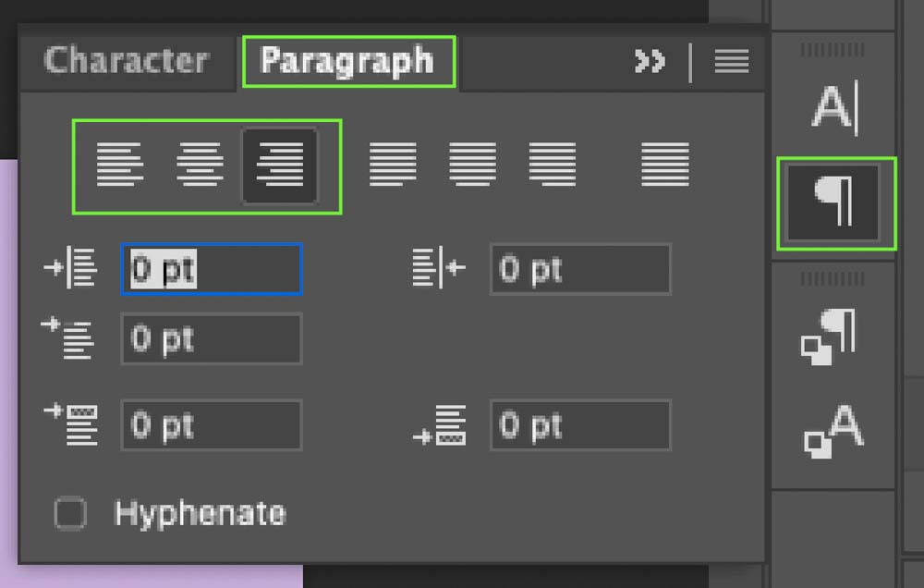The width and height of the screenshot is (924, 588).
Task: Open the Character panel icon in dock
Action: tap(835, 108)
